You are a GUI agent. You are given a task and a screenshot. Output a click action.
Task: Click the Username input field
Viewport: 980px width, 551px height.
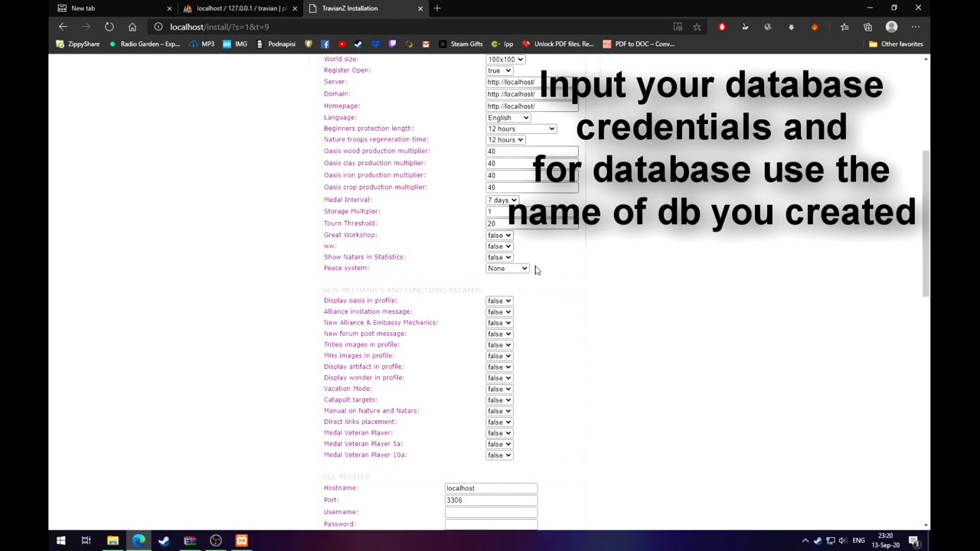491,512
